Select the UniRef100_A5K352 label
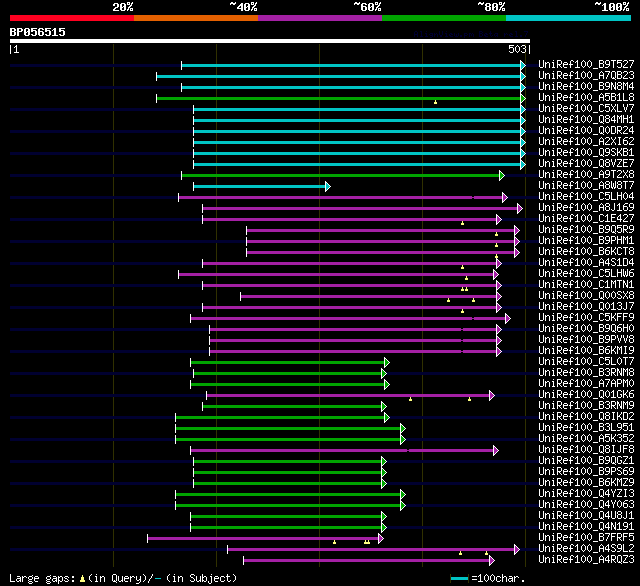640x586 pixels. point(586,439)
